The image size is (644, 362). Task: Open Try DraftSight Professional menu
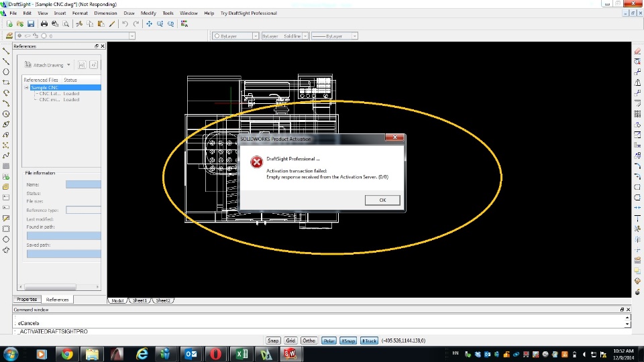[248, 13]
